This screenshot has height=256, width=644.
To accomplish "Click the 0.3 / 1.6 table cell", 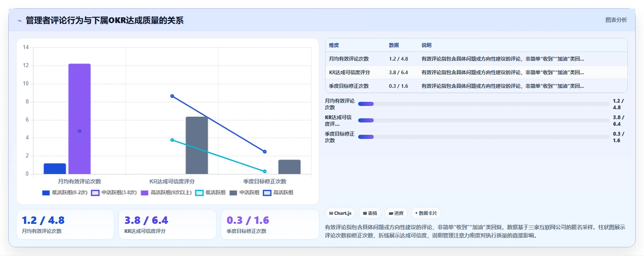I will [x=399, y=86].
